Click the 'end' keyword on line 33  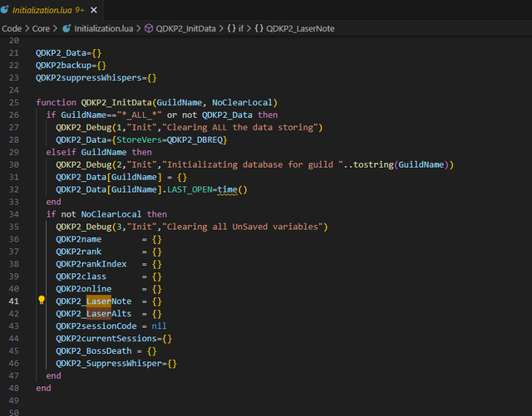coord(53,202)
